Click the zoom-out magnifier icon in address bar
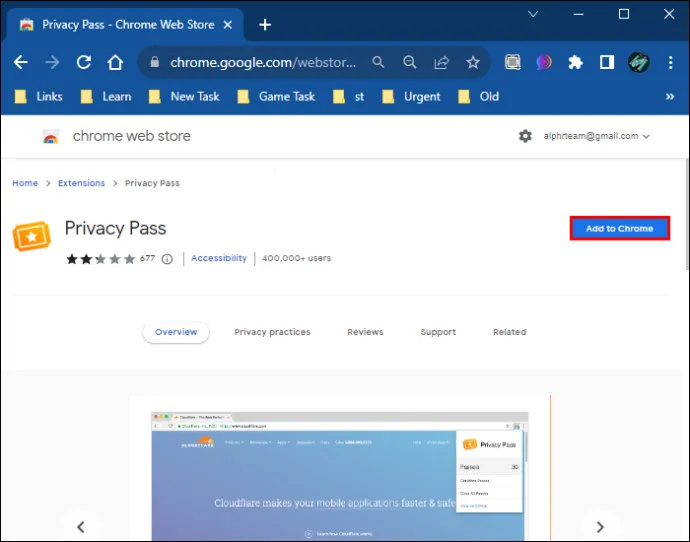Viewport: 690px width, 542px height. point(410,62)
